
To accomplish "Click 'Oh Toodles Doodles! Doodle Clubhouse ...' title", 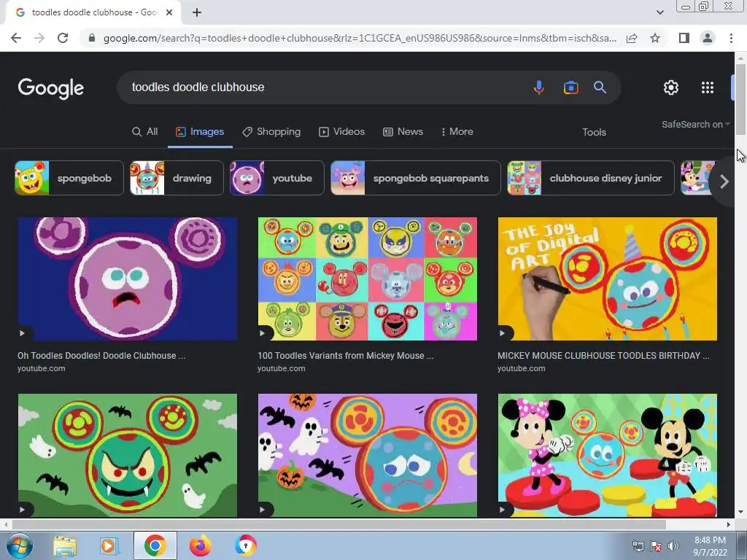I will 101,356.
